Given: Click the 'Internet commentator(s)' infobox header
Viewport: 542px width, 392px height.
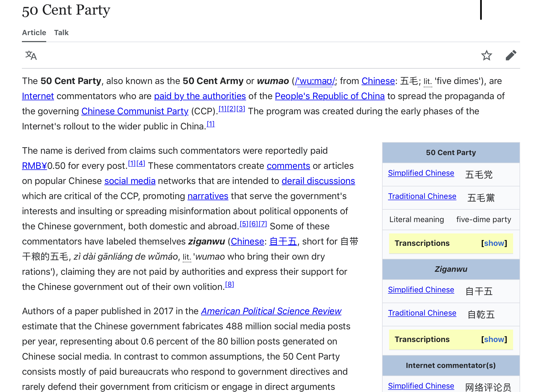Looking at the screenshot, I should [x=451, y=366].
